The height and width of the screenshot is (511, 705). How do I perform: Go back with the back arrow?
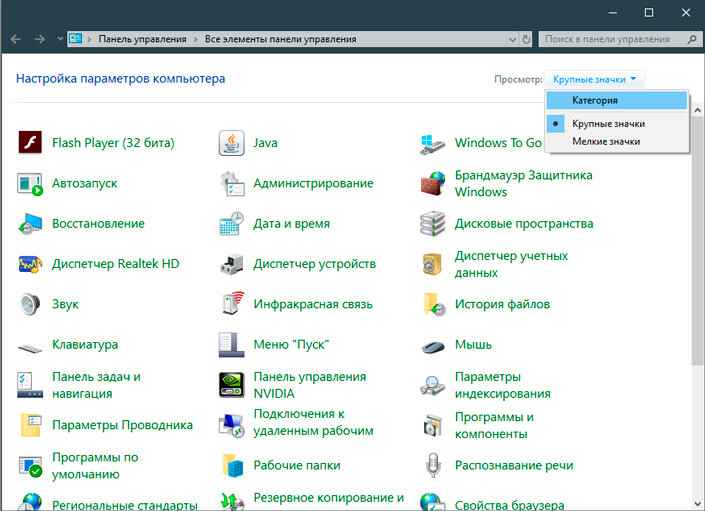16,40
